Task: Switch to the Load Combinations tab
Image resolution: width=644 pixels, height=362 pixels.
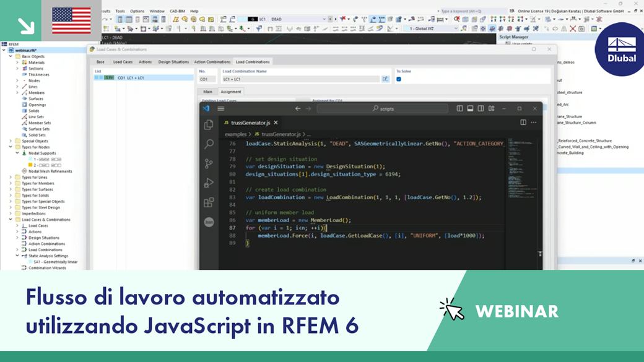Action: coord(253,62)
